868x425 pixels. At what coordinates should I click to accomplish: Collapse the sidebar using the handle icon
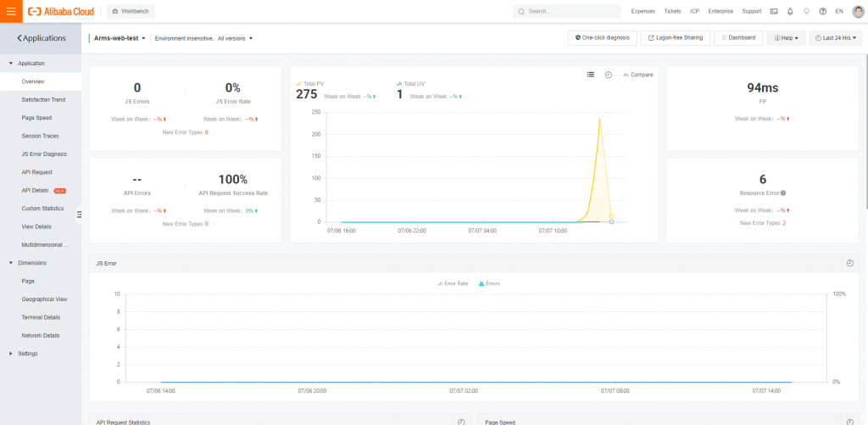click(x=79, y=215)
